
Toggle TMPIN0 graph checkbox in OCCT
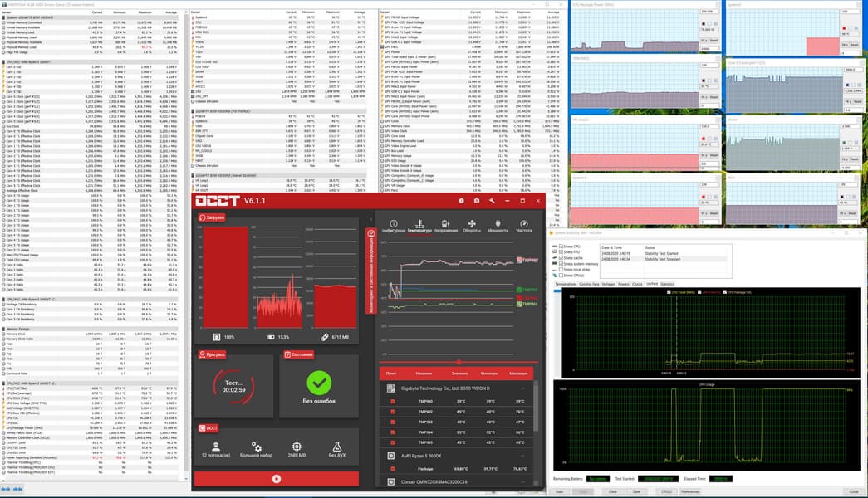click(x=393, y=402)
